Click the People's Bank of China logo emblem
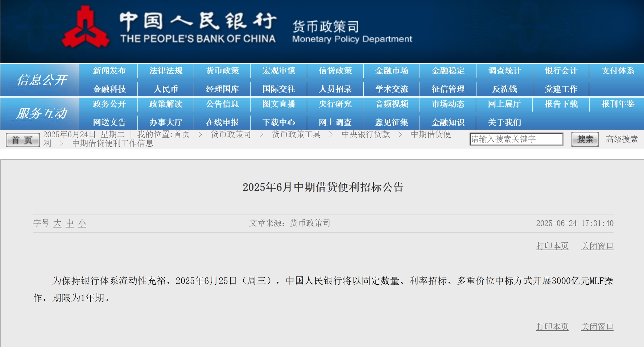644x347 pixels. [x=86, y=27]
